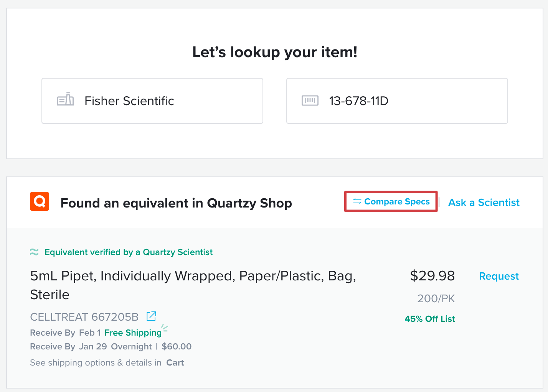Open the Ask a Scientist link
548x392 pixels.
pyautogui.click(x=484, y=203)
